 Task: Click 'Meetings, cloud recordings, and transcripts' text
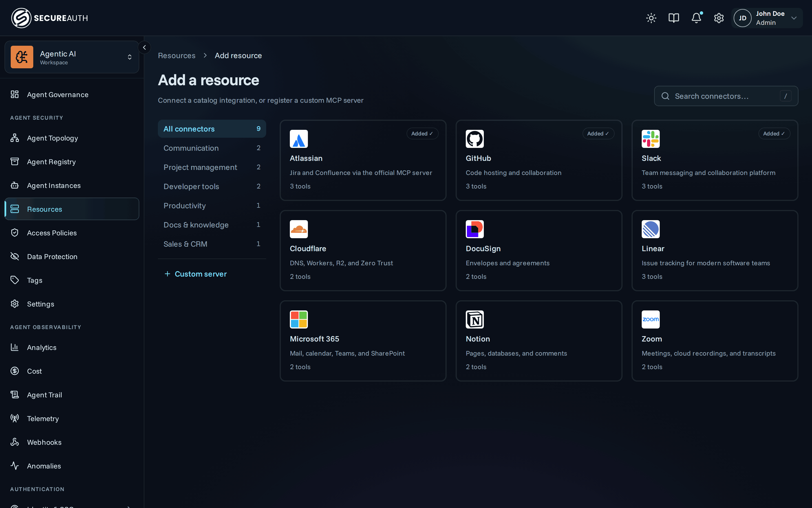point(708,353)
